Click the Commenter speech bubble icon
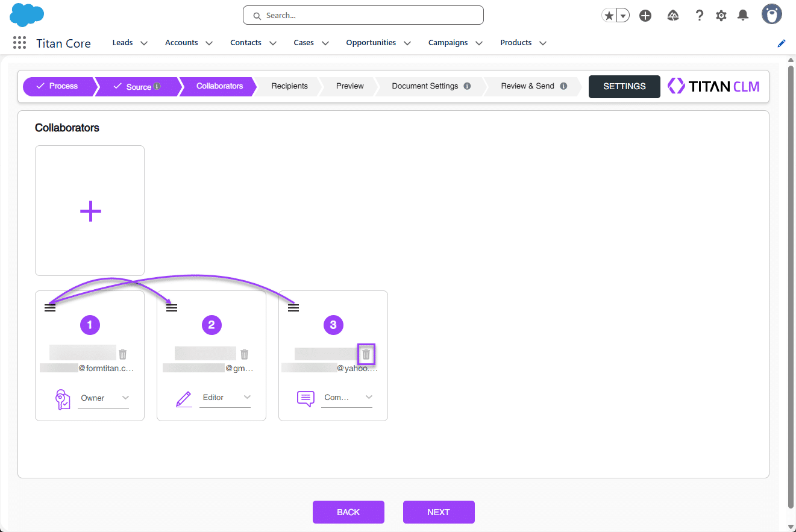The image size is (796, 532). pyautogui.click(x=306, y=398)
